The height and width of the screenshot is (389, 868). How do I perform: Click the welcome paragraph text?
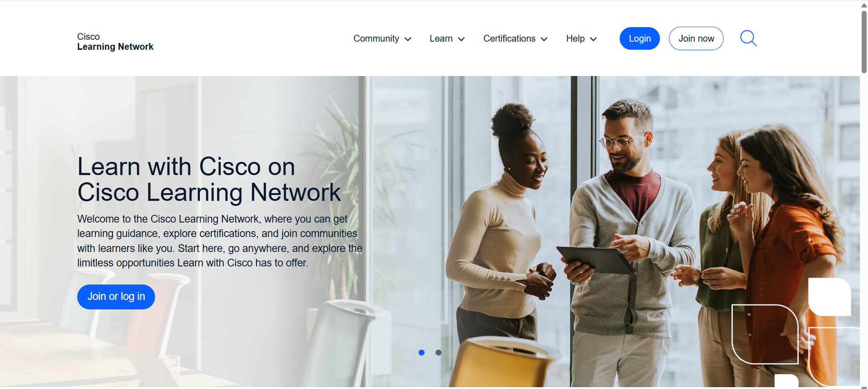coord(220,241)
